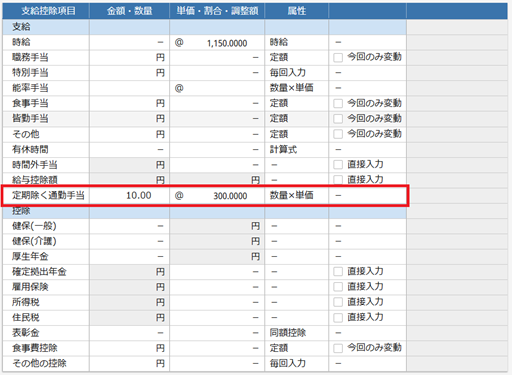Select the 健保(一般) row label
Viewport: 512px width, 375px height.
[34, 226]
